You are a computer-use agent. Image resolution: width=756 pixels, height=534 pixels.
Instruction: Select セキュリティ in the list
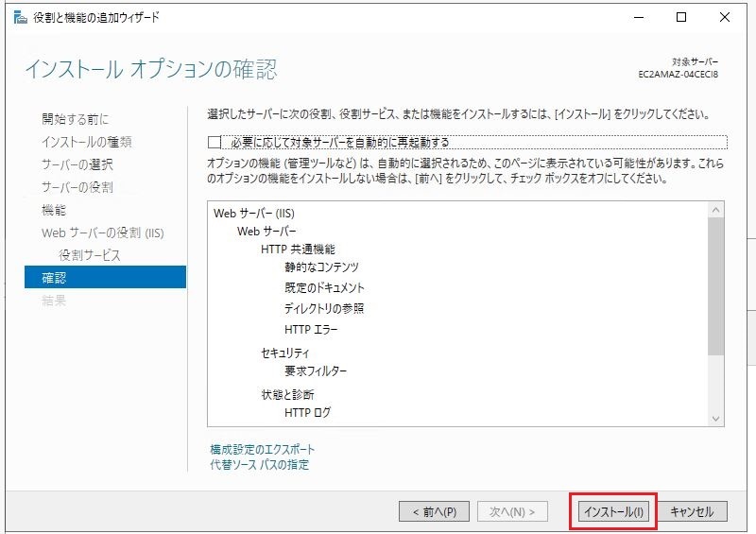(x=285, y=353)
